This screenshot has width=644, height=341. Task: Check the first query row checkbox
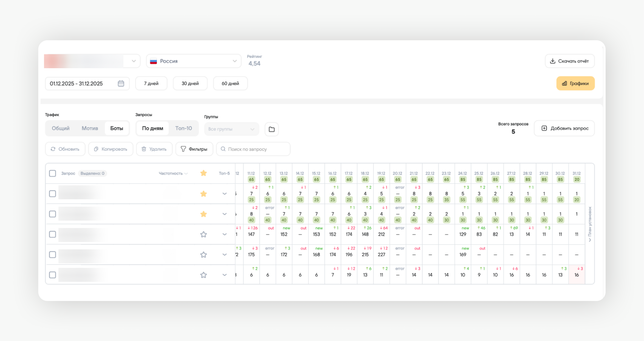[52, 194]
